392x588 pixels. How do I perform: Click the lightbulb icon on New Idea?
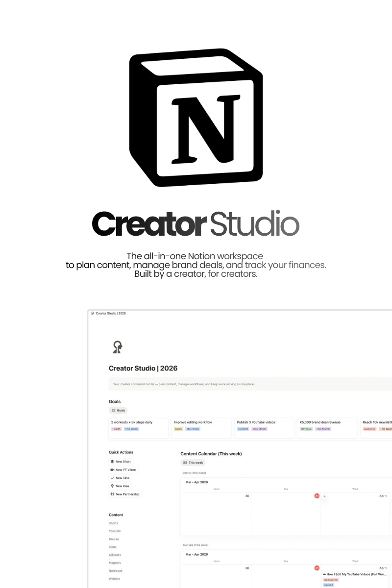(x=112, y=486)
